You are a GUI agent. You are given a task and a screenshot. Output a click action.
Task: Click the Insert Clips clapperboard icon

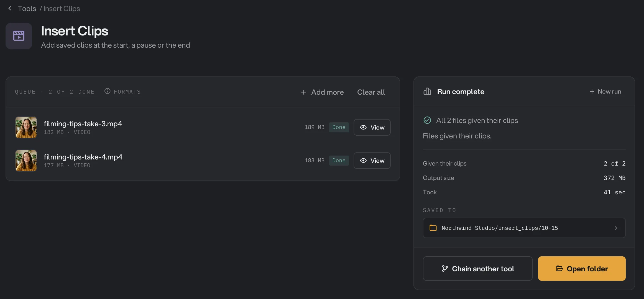coord(19,36)
